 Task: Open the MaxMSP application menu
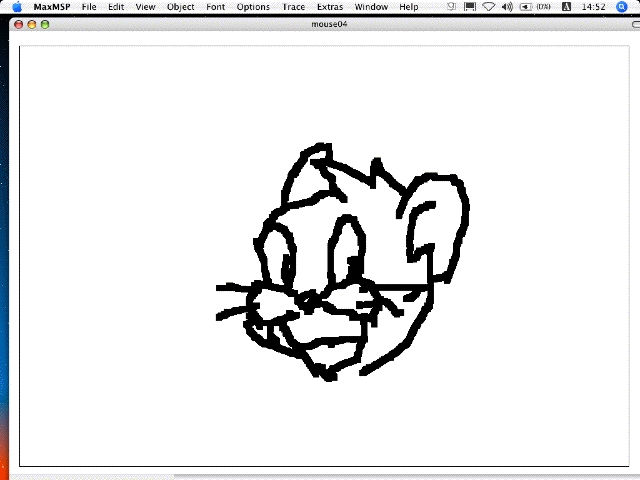point(50,7)
